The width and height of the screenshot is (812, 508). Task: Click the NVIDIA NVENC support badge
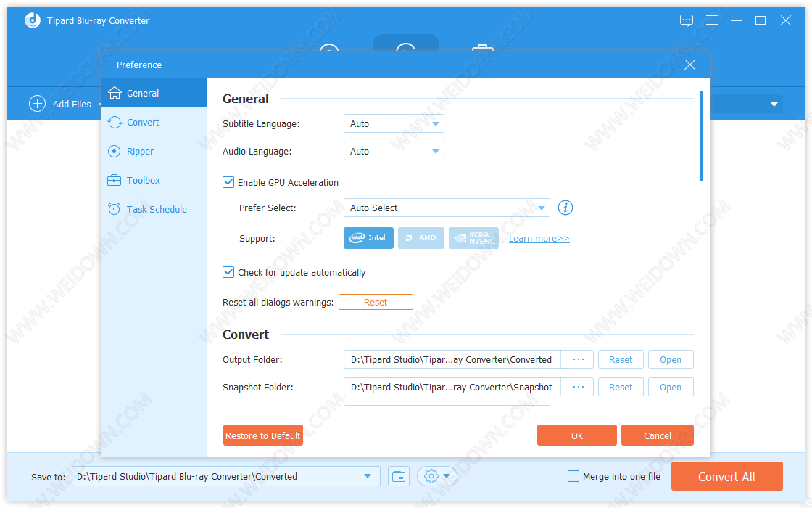pos(473,238)
